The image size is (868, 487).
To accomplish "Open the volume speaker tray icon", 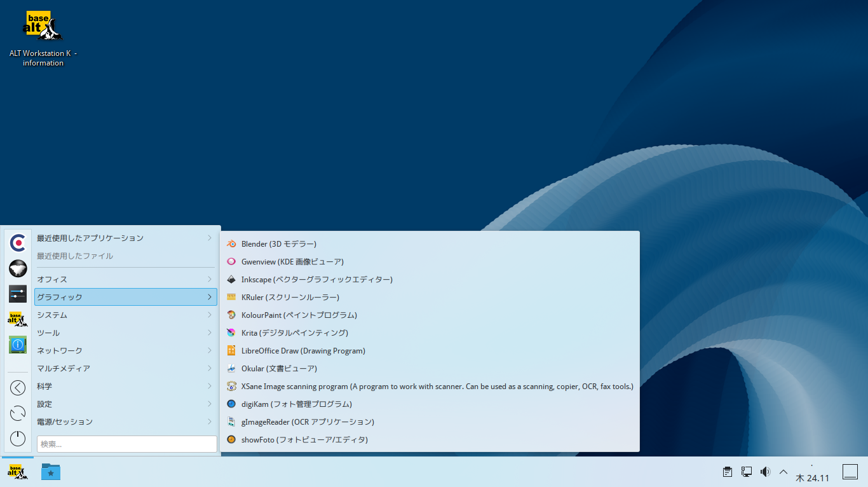I will [766, 472].
